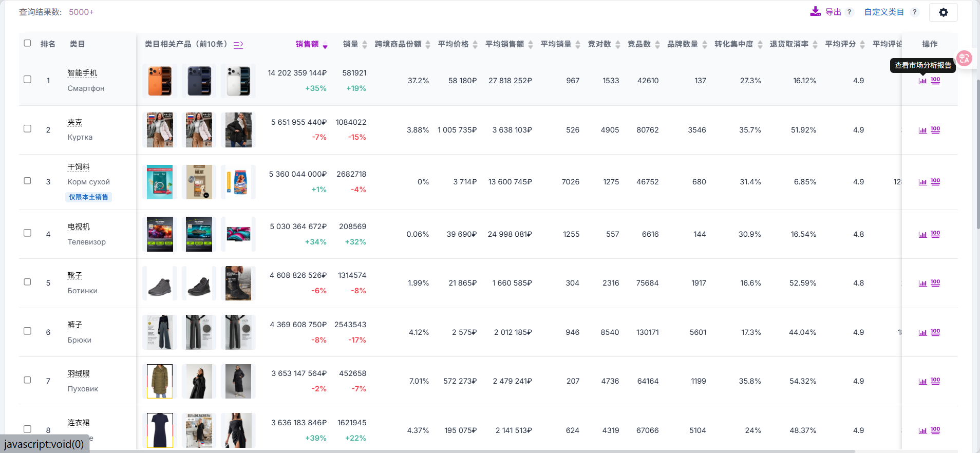Click the 100 report icon for jackets row
The image size is (980, 453).
pos(935,130)
